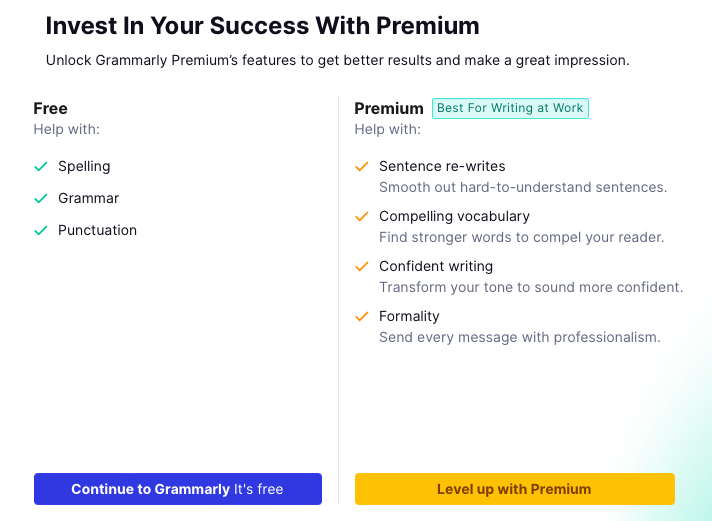The image size is (712, 521).
Task: Click the green checkmark beside Grammar
Action: click(x=41, y=199)
